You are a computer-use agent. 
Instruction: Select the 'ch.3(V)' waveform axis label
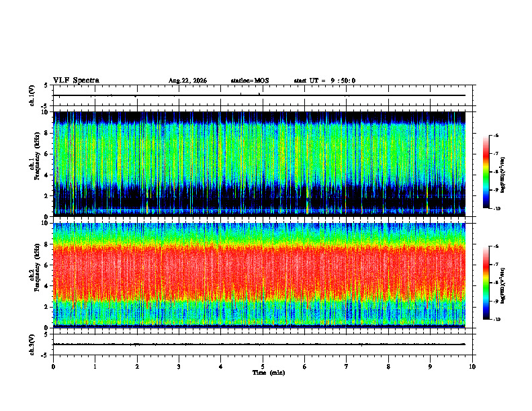32,345
